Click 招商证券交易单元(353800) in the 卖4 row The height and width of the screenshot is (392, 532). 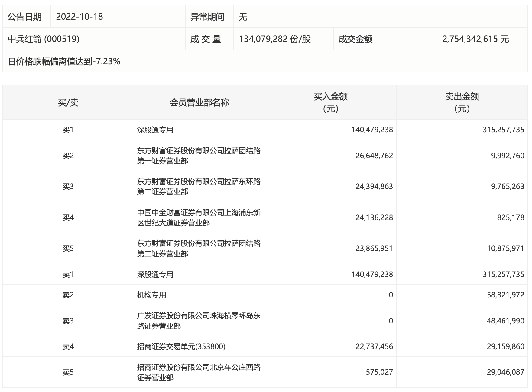click(x=181, y=346)
